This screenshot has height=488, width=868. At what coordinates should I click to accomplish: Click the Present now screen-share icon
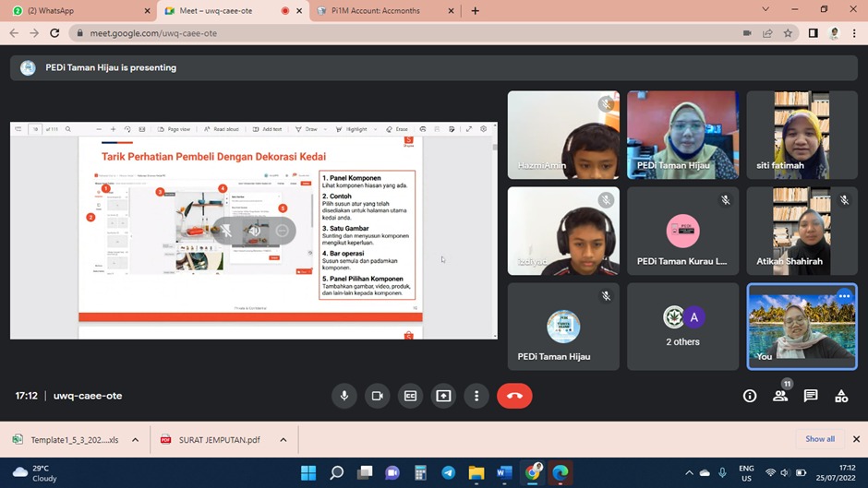(443, 396)
